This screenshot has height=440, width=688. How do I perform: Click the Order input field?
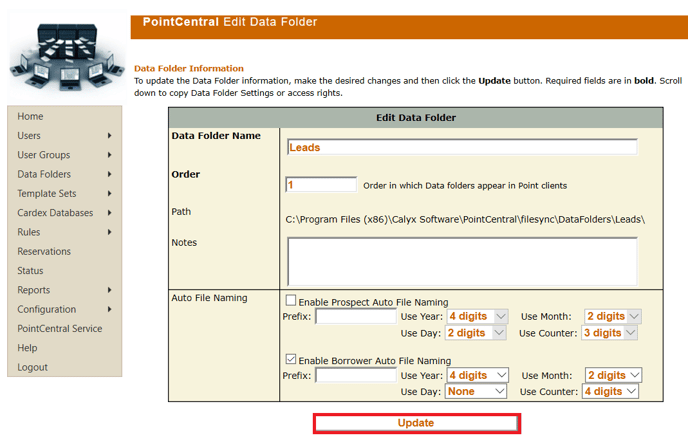coord(321,185)
